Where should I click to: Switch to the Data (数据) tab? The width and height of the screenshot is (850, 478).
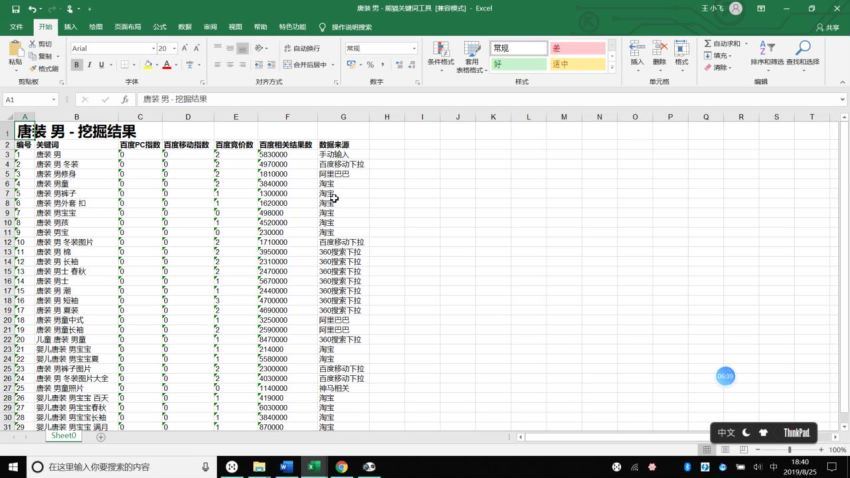tap(185, 27)
